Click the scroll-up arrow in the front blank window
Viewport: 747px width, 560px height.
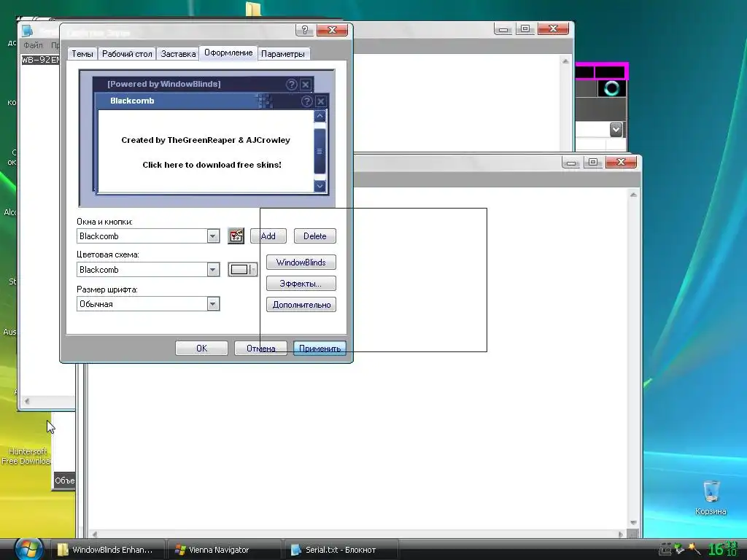click(633, 194)
